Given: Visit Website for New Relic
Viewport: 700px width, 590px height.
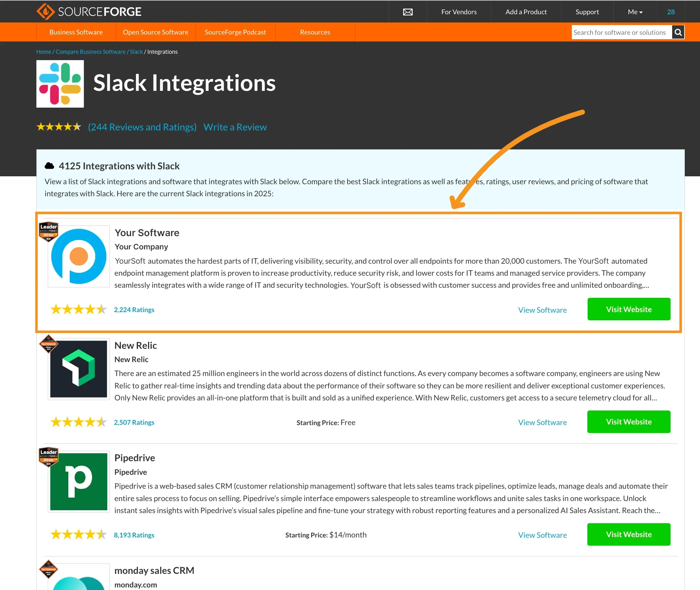Looking at the screenshot, I should pyautogui.click(x=629, y=421).
